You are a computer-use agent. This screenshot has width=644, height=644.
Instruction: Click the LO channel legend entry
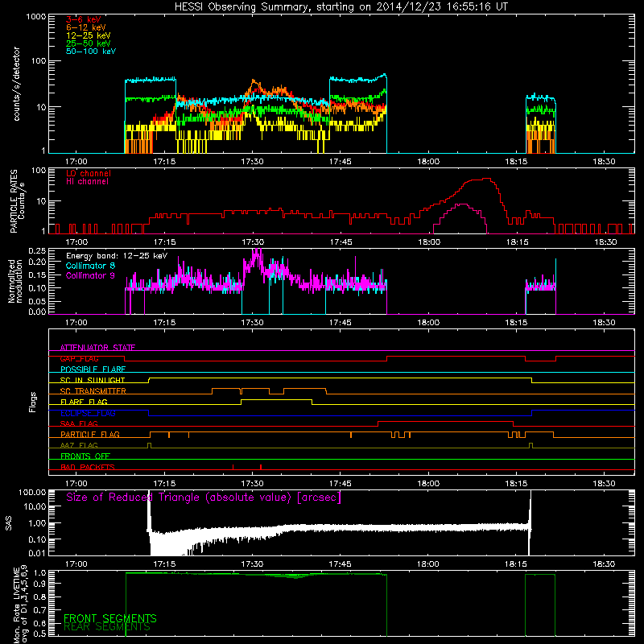(x=89, y=173)
